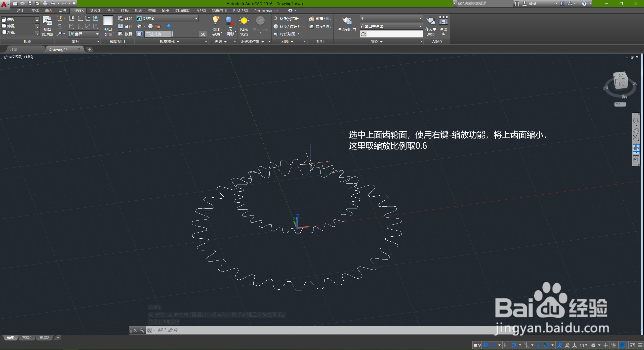Viewport: 644px width, 350px height.
Task: Switch to the 布局1 layout tab
Action: click(27, 338)
